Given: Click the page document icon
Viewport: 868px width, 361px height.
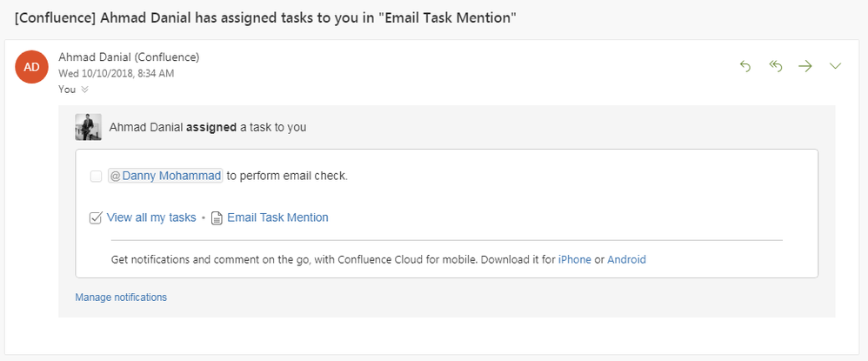Looking at the screenshot, I should 217,218.
